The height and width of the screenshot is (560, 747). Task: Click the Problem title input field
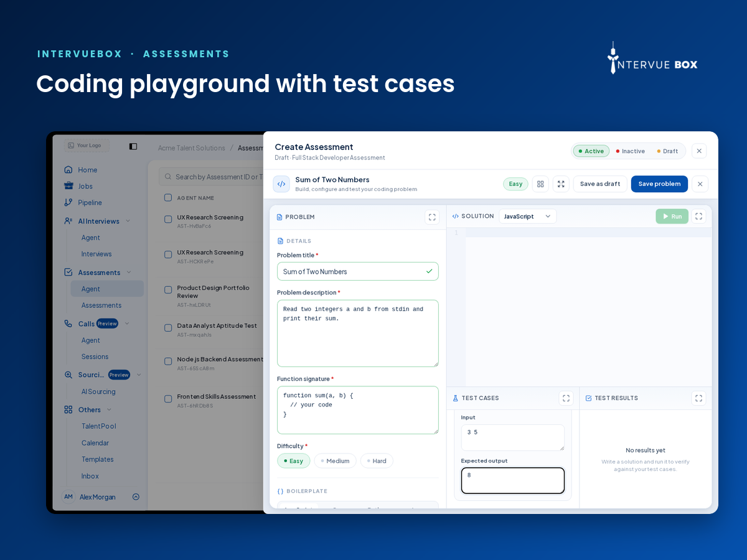tap(358, 271)
